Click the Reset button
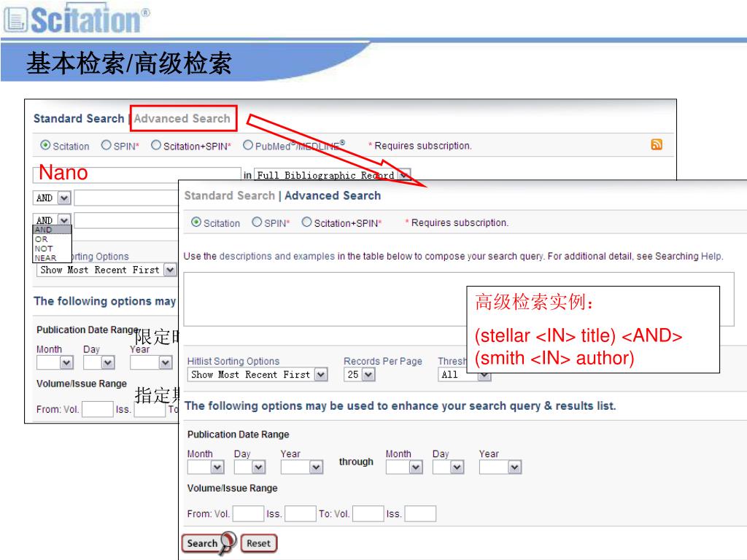The width and height of the screenshot is (747, 560). click(x=259, y=543)
